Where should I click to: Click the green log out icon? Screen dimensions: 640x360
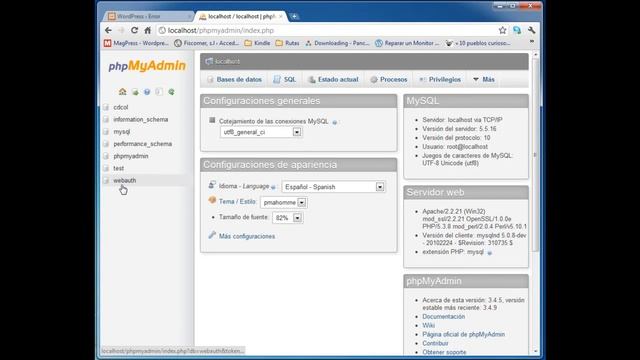135,92
